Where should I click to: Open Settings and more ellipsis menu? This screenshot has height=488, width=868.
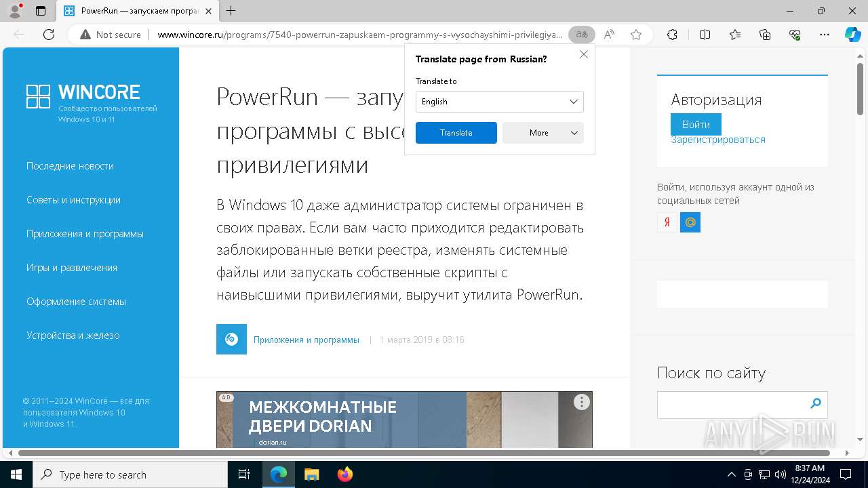825,35
